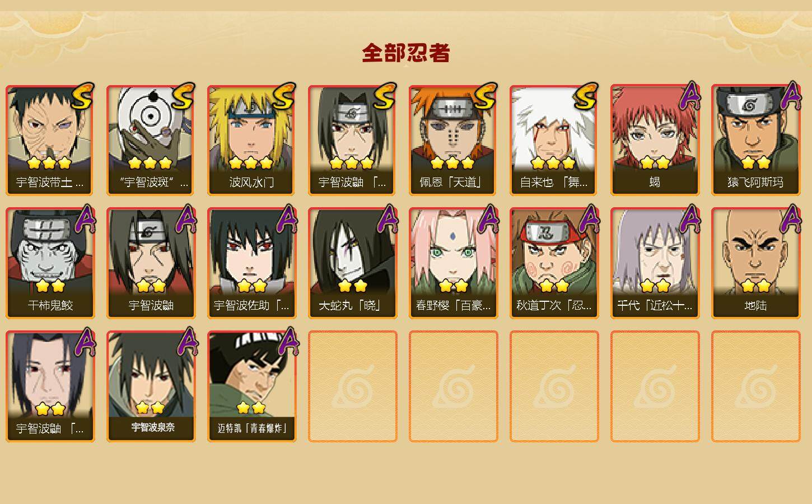Click the 全部忍者 header title
812x504 pixels.
point(406,53)
